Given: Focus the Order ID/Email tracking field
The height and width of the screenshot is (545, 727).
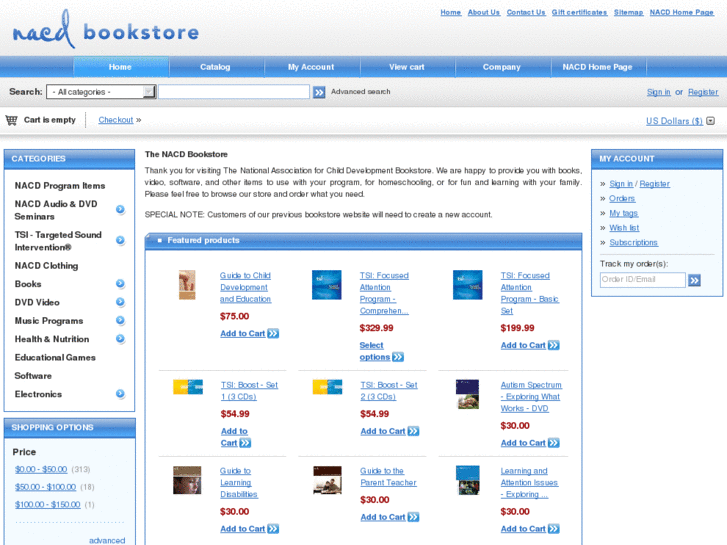Looking at the screenshot, I should point(643,280).
